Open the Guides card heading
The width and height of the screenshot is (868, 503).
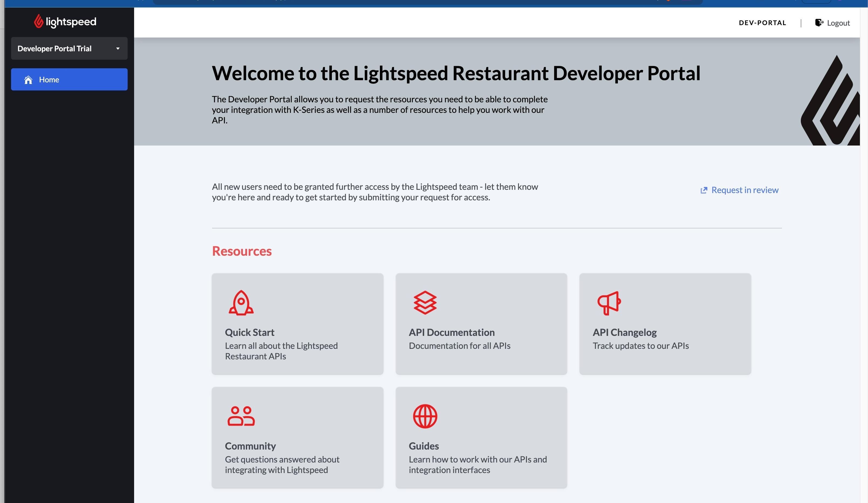click(x=424, y=446)
